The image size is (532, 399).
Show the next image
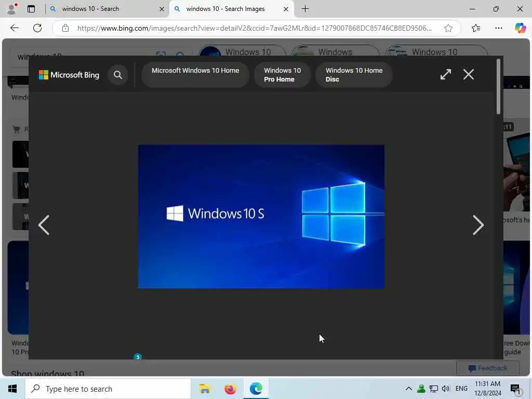(x=478, y=225)
